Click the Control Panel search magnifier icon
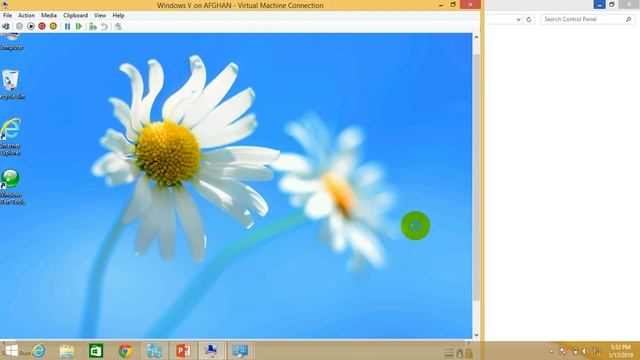 pos(629,19)
